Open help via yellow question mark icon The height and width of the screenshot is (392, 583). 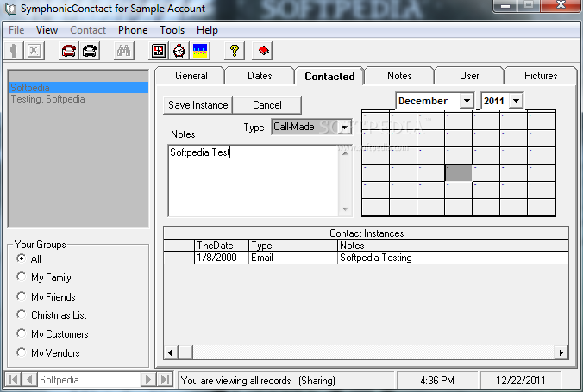235,51
